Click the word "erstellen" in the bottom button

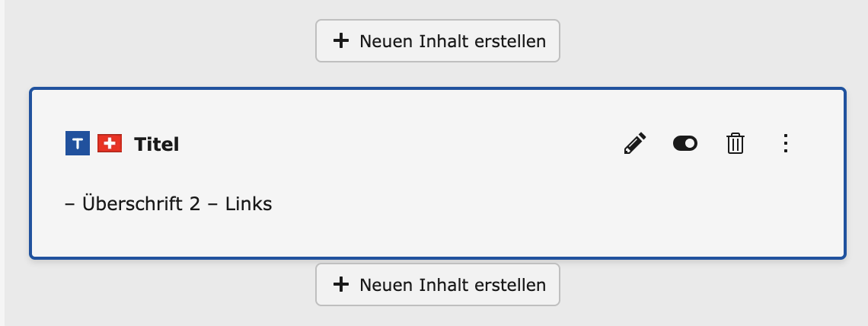[511, 286]
